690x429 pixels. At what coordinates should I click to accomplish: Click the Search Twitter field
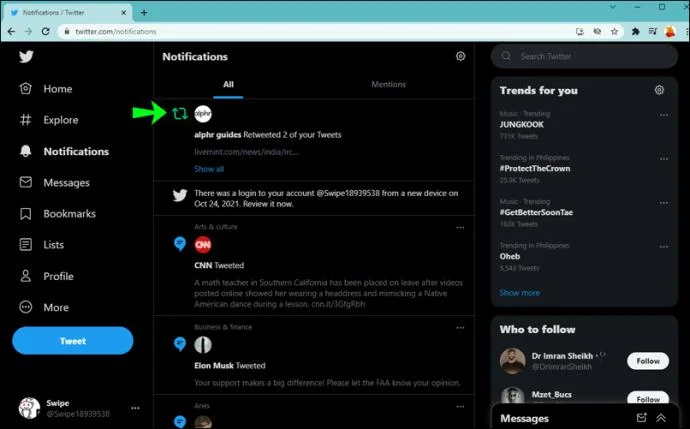(x=584, y=56)
